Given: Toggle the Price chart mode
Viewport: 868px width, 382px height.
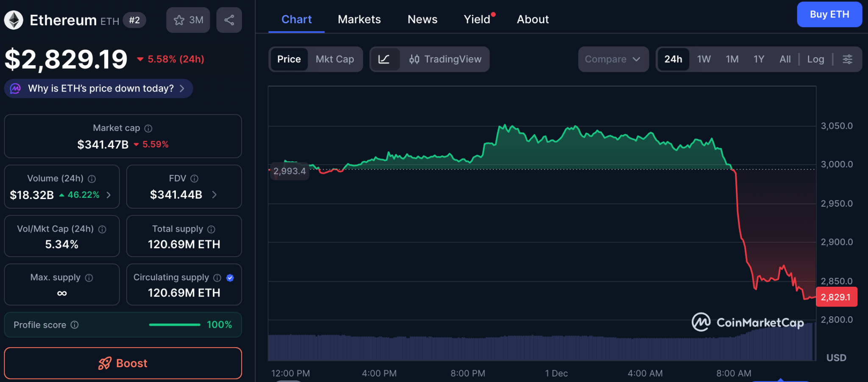Looking at the screenshot, I should [x=289, y=59].
